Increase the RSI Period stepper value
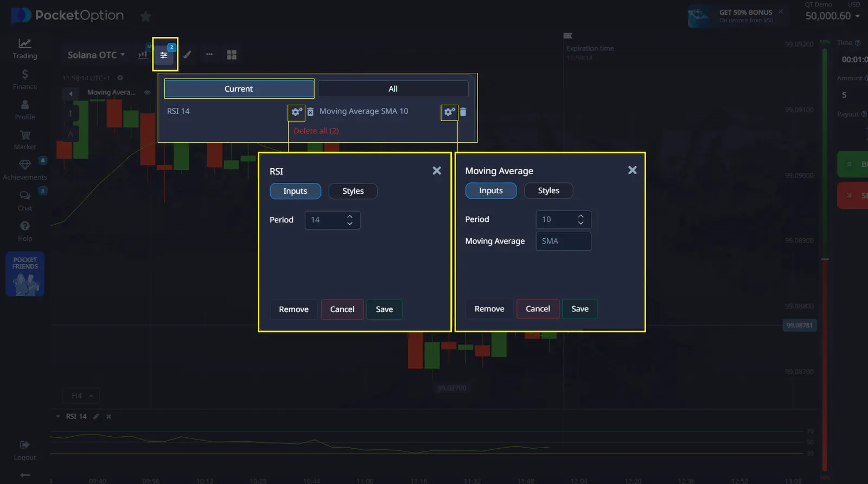The image size is (868, 484). click(x=350, y=216)
